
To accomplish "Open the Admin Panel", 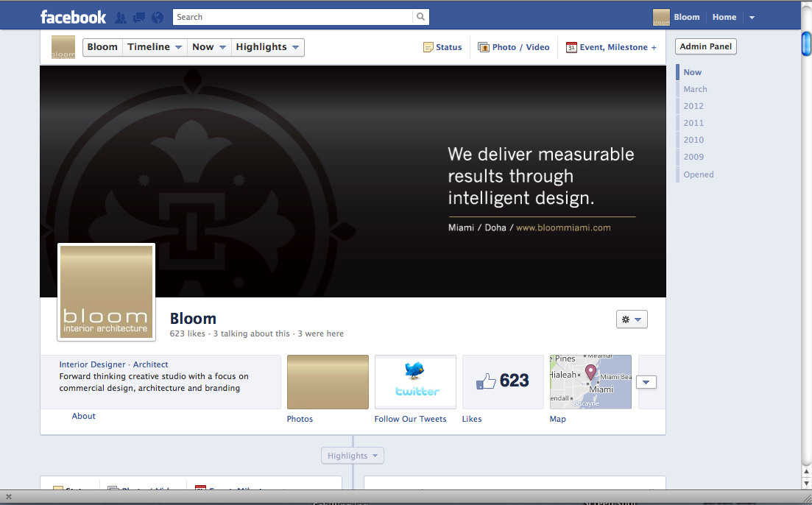I will (705, 46).
